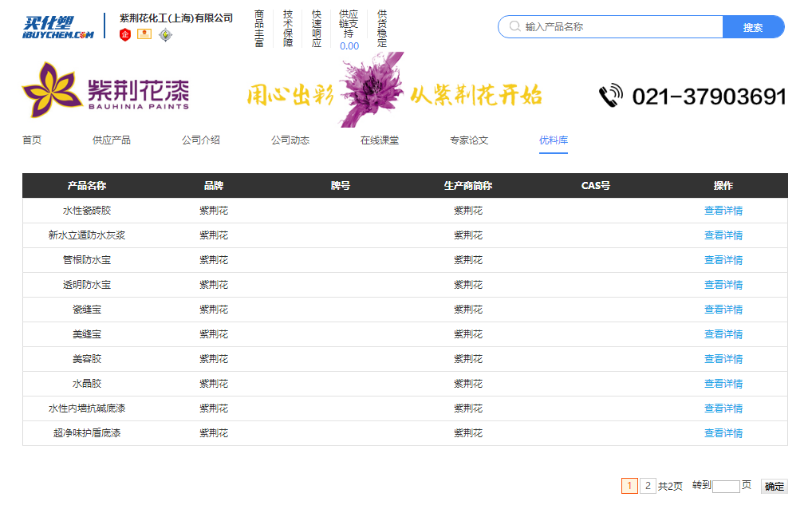Screen dimensions: 812x513
Task: Click product name 新水立遁防水灰浆
Action: pyautogui.click(x=87, y=235)
